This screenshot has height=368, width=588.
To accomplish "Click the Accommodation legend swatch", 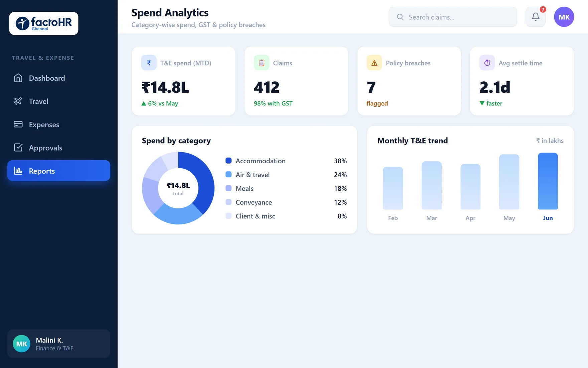I will point(229,161).
